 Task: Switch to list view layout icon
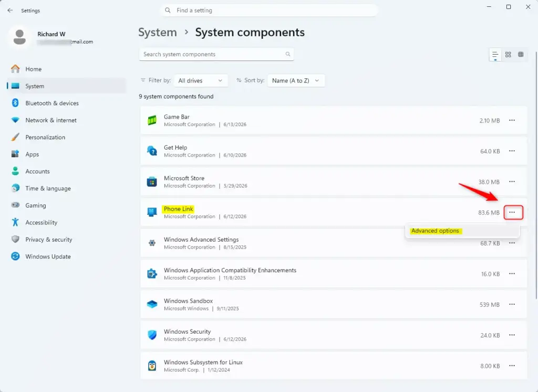[495, 55]
